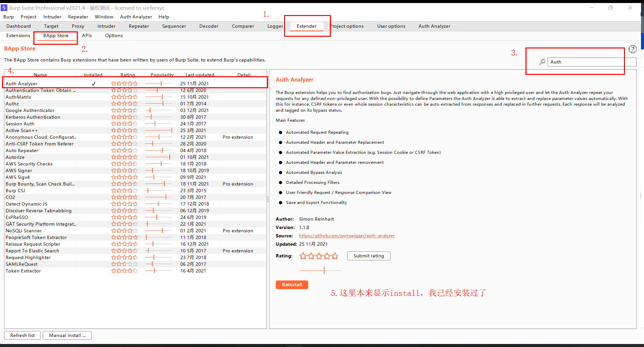
Task: Select the Pro extension label for NoSQLi Scanner
Action: (x=237, y=231)
